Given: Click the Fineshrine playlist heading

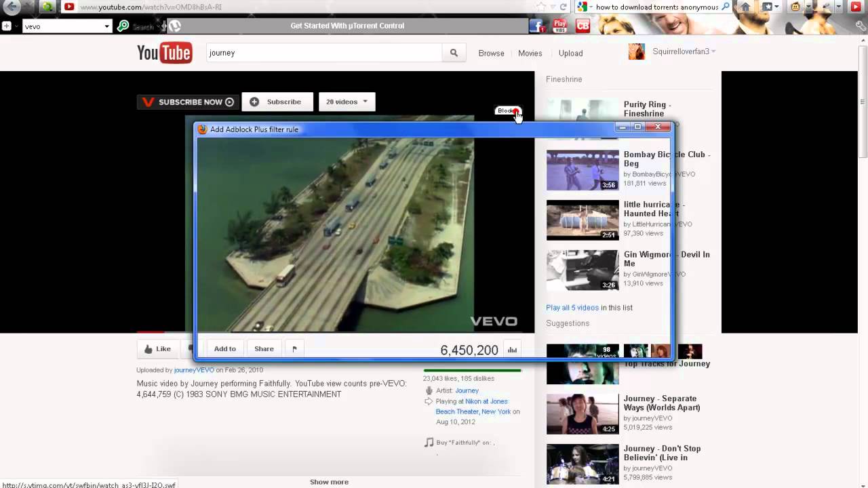Looking at the screenshot, I should click(564, 79).
